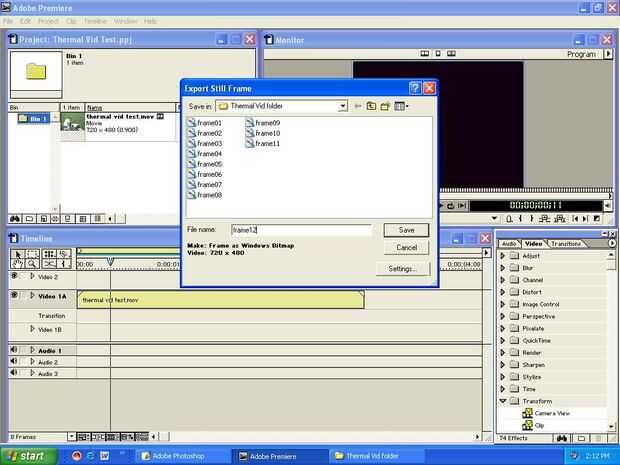Click the Mark Out brace in Monitor
Screen dimensions: 620x465
pos(531,218)
